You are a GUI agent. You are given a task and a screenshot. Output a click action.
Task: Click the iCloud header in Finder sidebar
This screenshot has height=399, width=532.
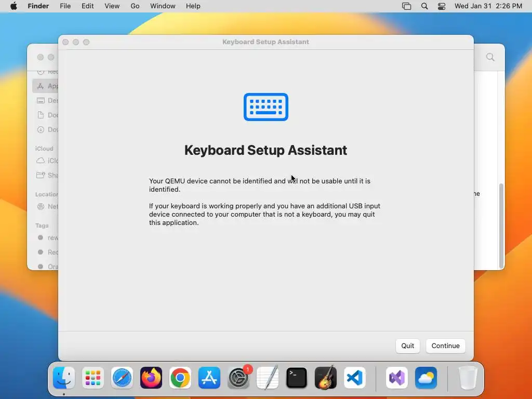click(x=45, y=149)
